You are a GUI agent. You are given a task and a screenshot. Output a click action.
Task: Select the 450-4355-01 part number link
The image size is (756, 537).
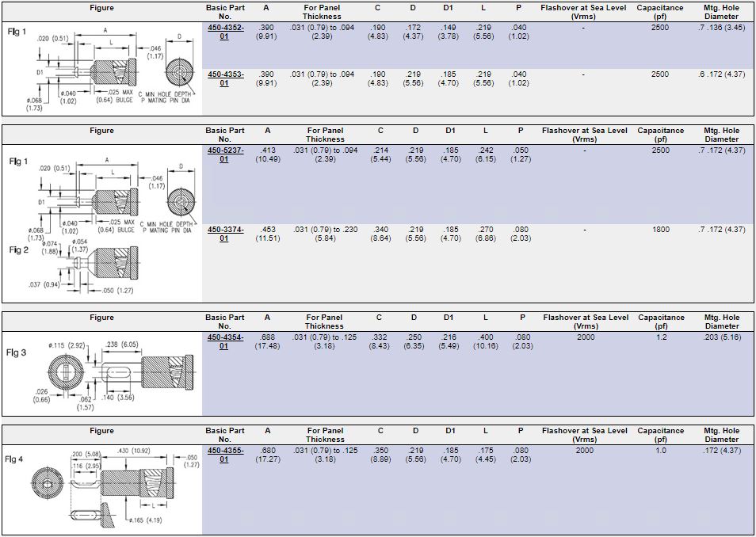225,455
